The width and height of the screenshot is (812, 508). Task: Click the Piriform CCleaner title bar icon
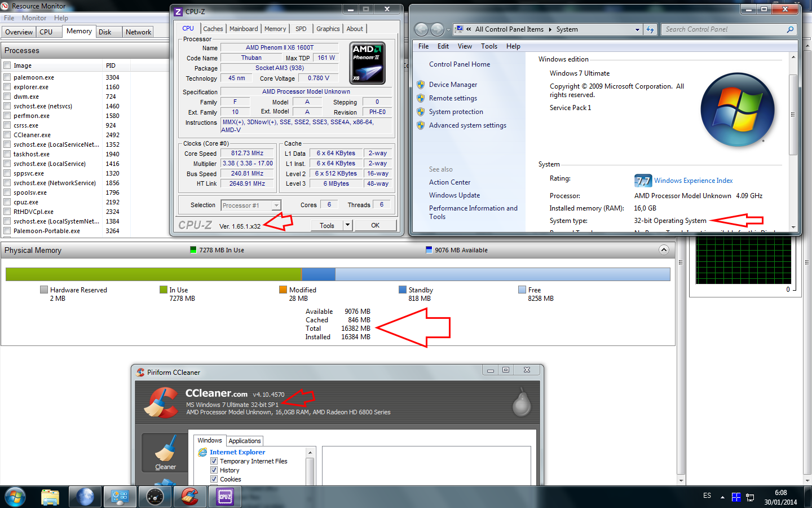140,372
